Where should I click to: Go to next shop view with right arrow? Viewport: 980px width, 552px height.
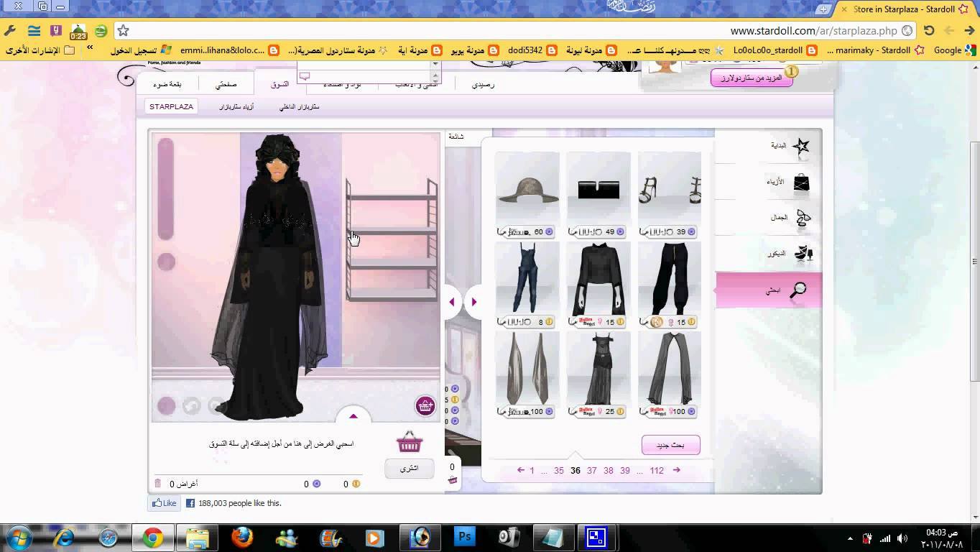pyautogui.click(x=474, y=302)
